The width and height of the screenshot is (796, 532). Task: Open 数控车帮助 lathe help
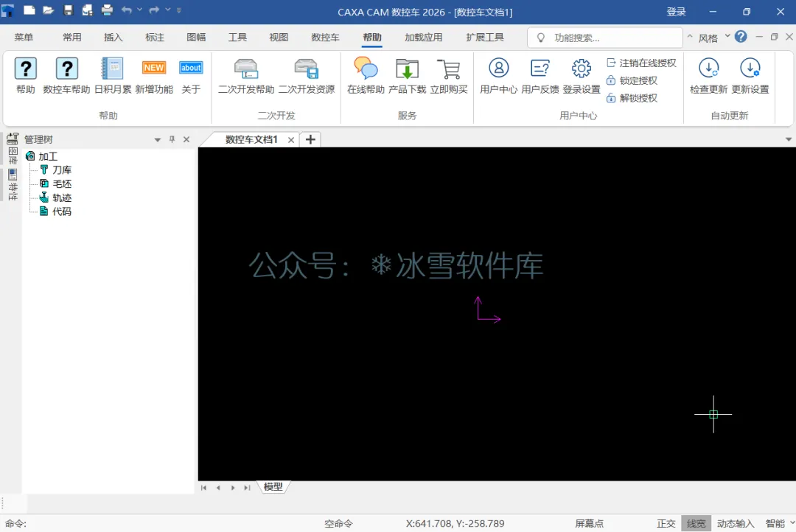66,76
